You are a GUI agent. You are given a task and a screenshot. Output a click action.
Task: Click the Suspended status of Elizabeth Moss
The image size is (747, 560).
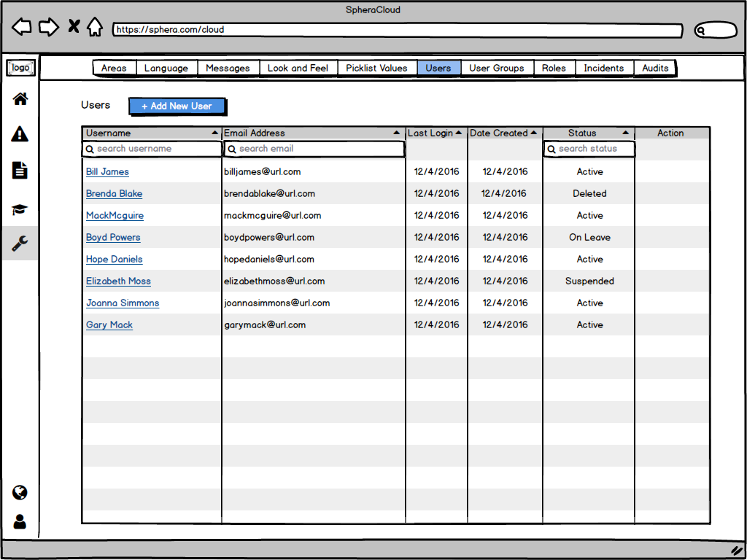point(589,281)
